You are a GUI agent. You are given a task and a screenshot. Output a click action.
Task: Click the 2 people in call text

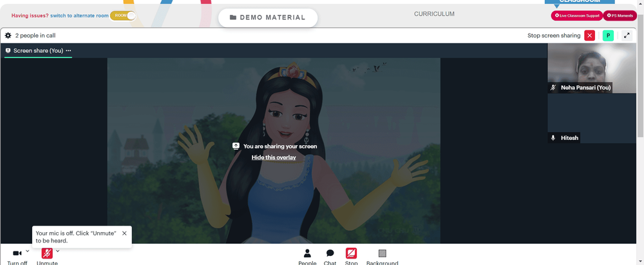tap(35, 36)
